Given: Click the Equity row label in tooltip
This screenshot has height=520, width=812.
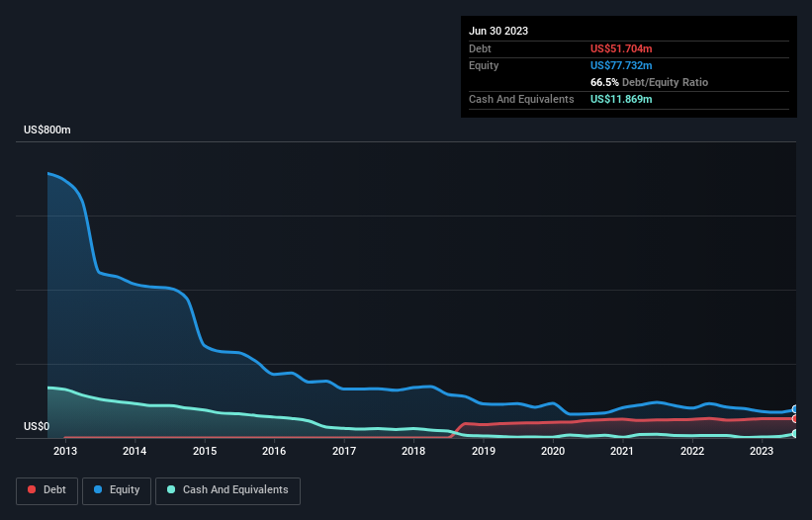Looking at the screenshot, I should [484, 65].
